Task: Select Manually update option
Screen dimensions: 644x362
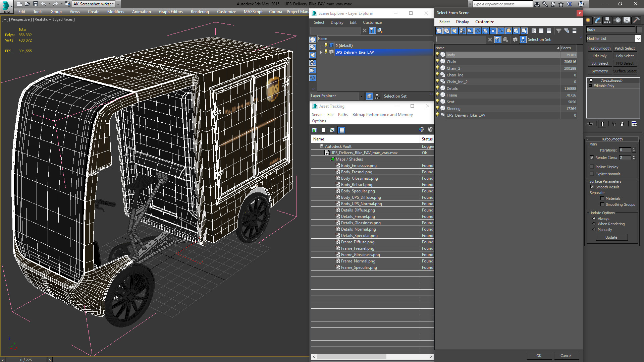Action: (594, 230)
